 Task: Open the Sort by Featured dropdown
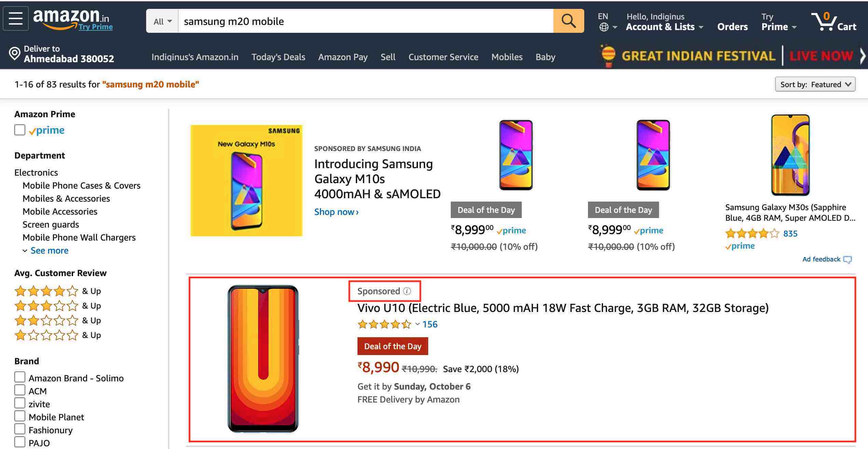tap(815, 84)
